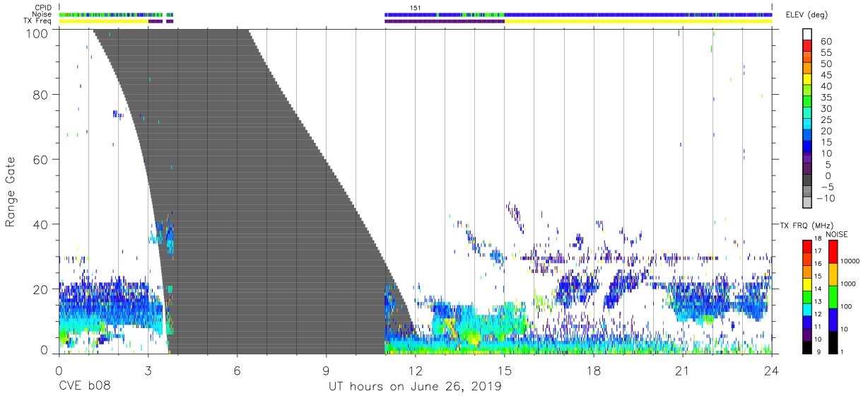Image resolution: width=868 pixels, height=401 pixels.
Task: Click ELEV colorbar tick label 30
Action: 826,109
